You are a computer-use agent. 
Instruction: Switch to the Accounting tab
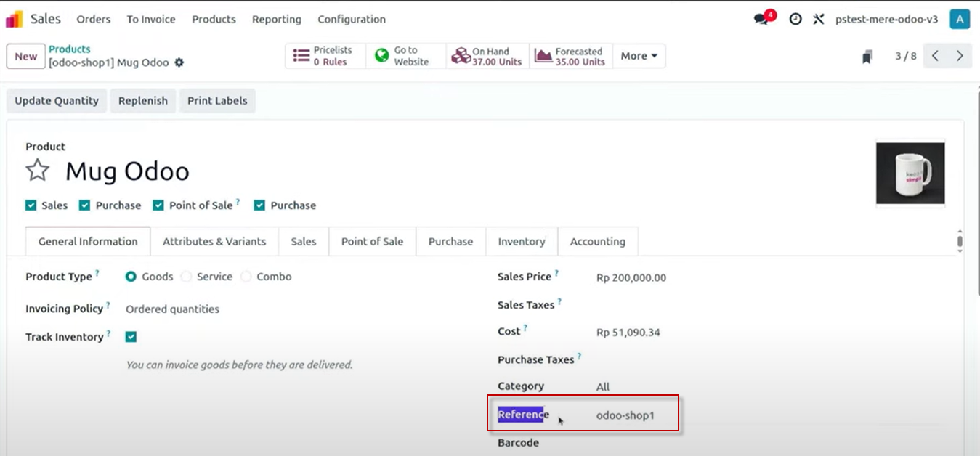tap(598, 242)
